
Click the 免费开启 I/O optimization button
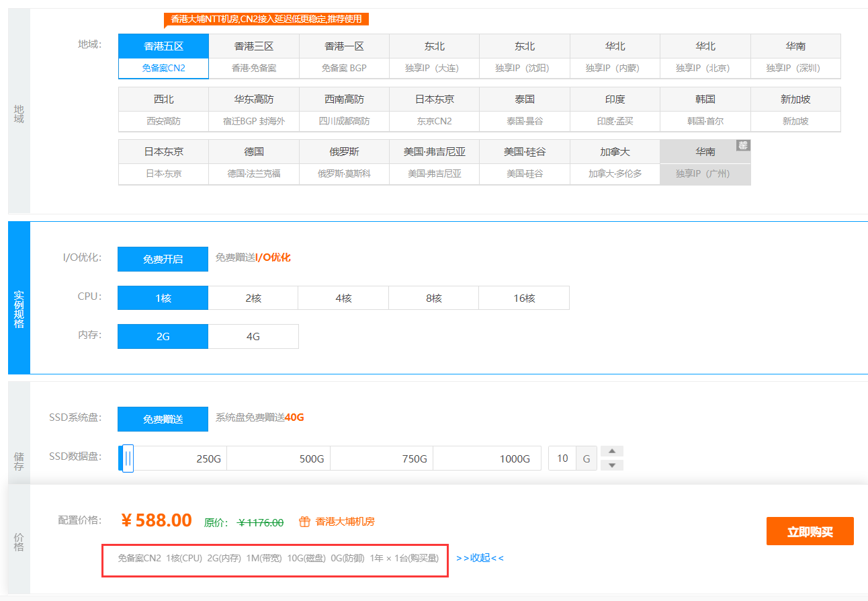(x=163, y=259)
